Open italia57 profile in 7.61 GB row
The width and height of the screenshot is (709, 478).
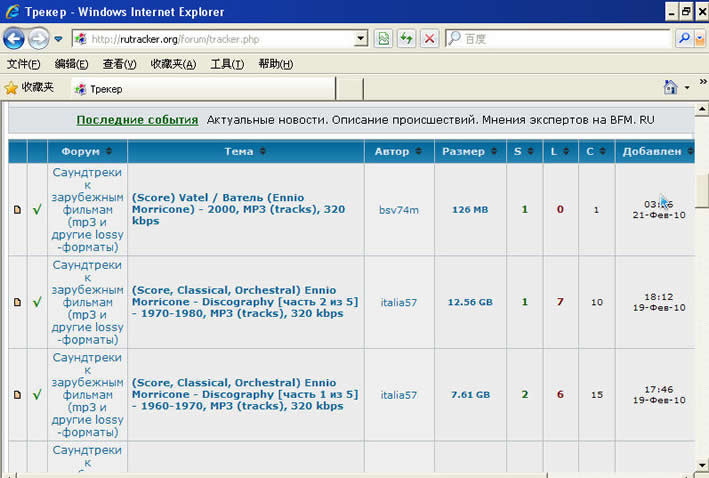tap(399, 395)
